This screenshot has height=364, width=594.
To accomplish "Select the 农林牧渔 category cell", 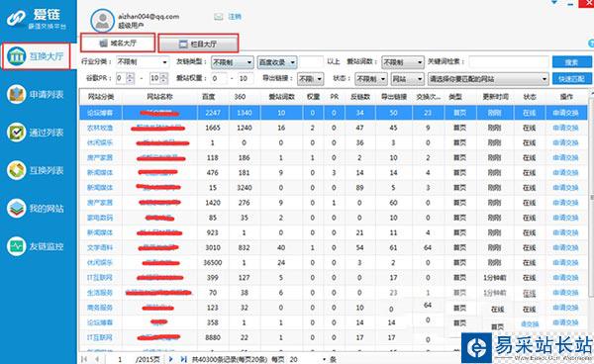I will click(100, 128).
